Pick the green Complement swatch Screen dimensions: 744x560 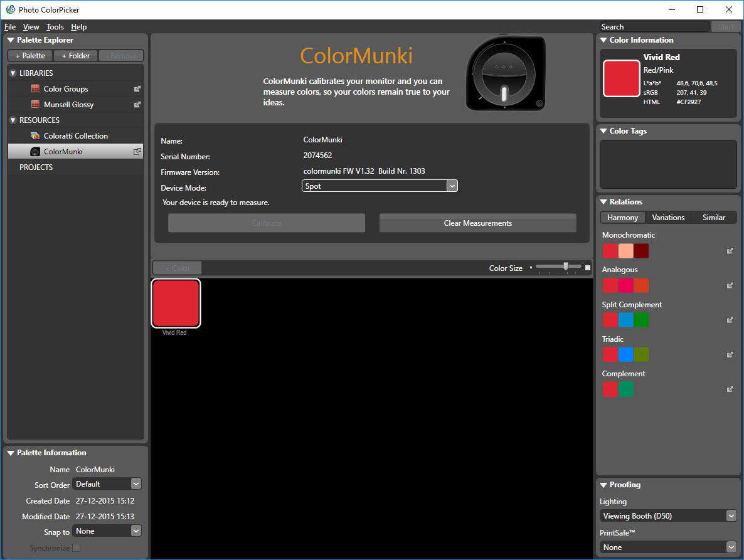(625, 389)
